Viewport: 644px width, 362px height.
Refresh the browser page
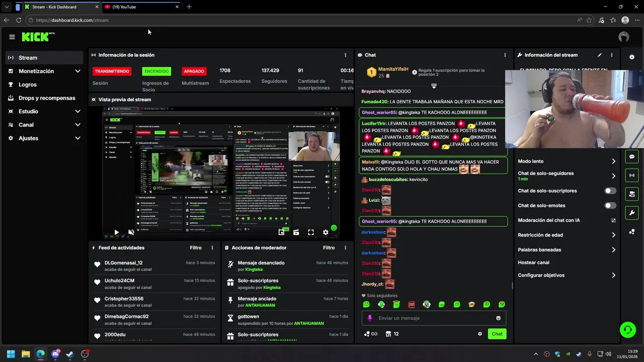pos(19,20)
